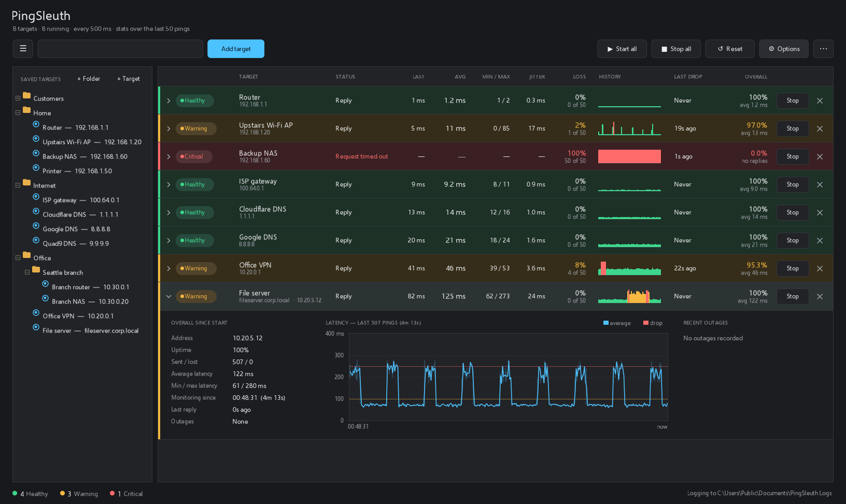Click the Warning badge on Office VPN
This screenshot has height=504, width=846.
pos(196,268)
